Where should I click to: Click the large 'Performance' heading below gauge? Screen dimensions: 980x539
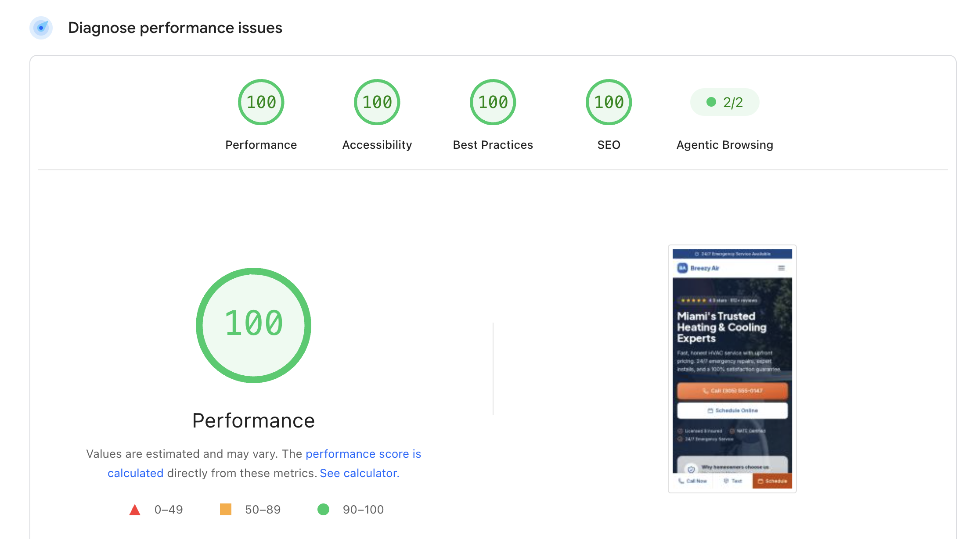[x=254, y=420]
